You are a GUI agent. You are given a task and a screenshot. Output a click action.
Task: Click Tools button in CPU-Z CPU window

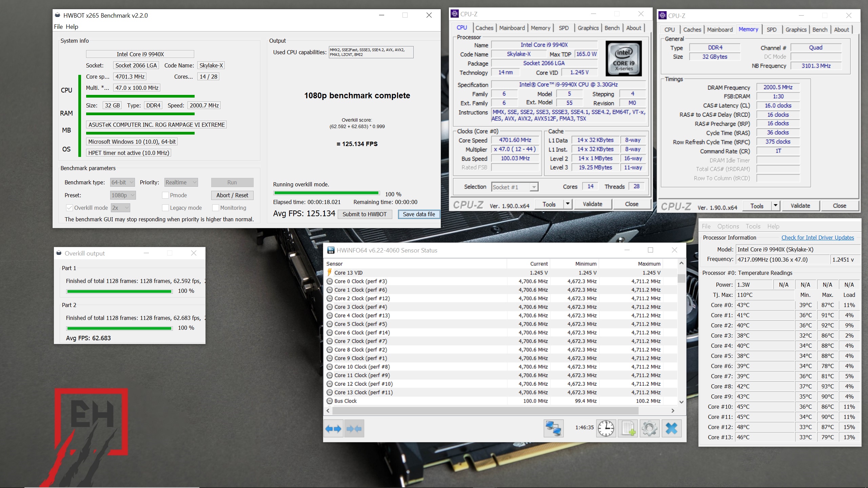[x=549, y=204]
